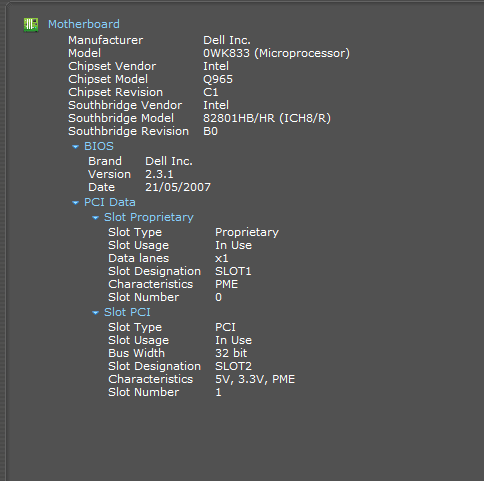Select Slot Number value 1
484x481 pixels.
click(x=218, y=392)
